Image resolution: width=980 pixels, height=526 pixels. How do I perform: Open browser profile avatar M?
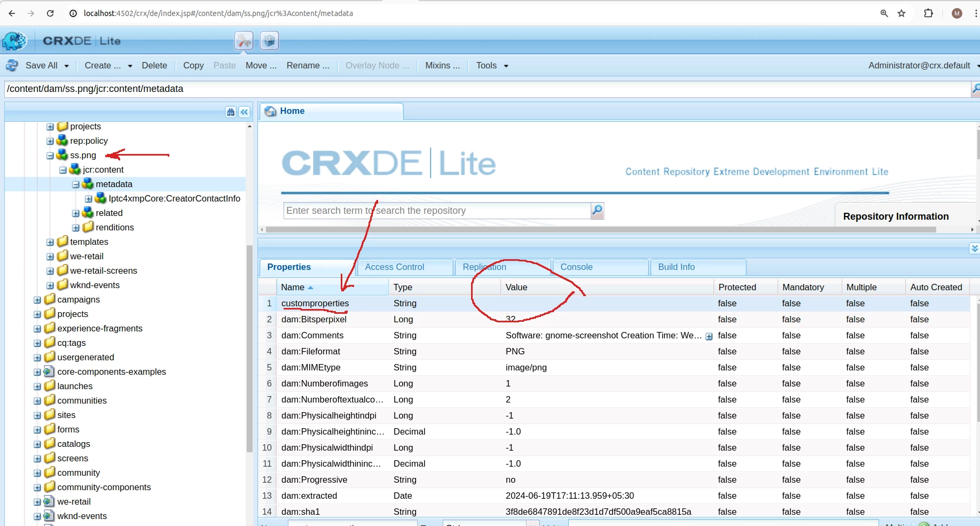point(957,13)
